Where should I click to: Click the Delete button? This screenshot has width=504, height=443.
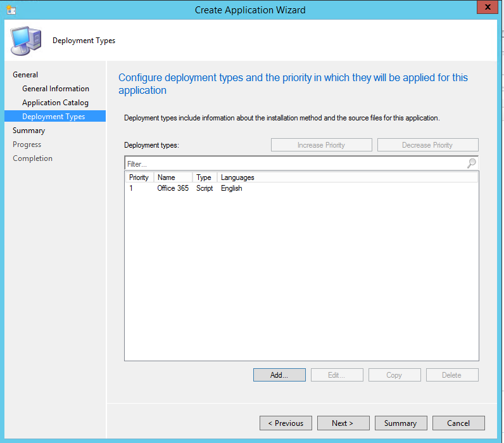tap(452, 375)
